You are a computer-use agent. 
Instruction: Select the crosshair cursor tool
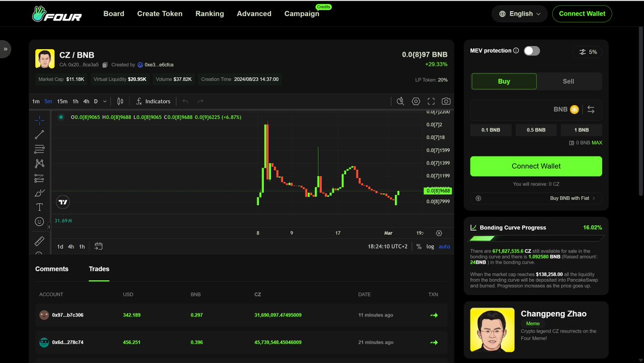click(39, 120)
